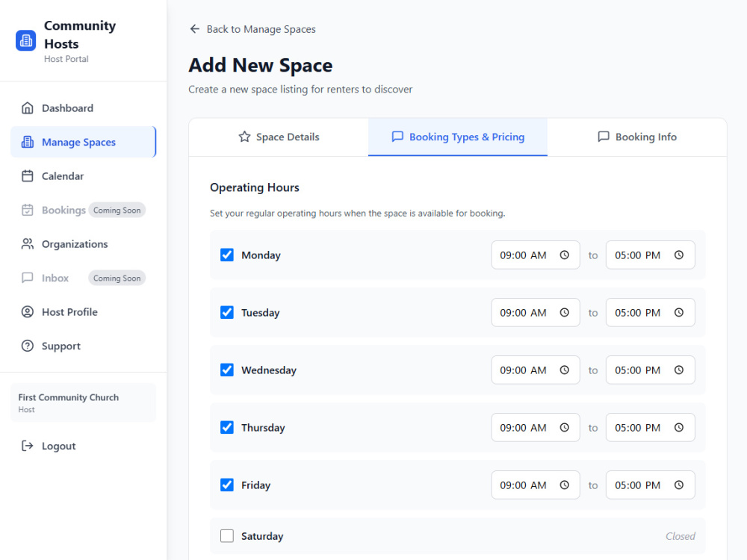747x560 pixels.
Task: Click the 'Add New Space' page title
Action: coord(261,65)
